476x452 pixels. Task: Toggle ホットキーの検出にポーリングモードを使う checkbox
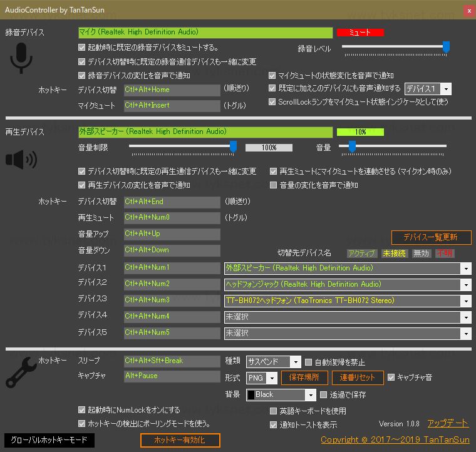(x=81, y=424)
